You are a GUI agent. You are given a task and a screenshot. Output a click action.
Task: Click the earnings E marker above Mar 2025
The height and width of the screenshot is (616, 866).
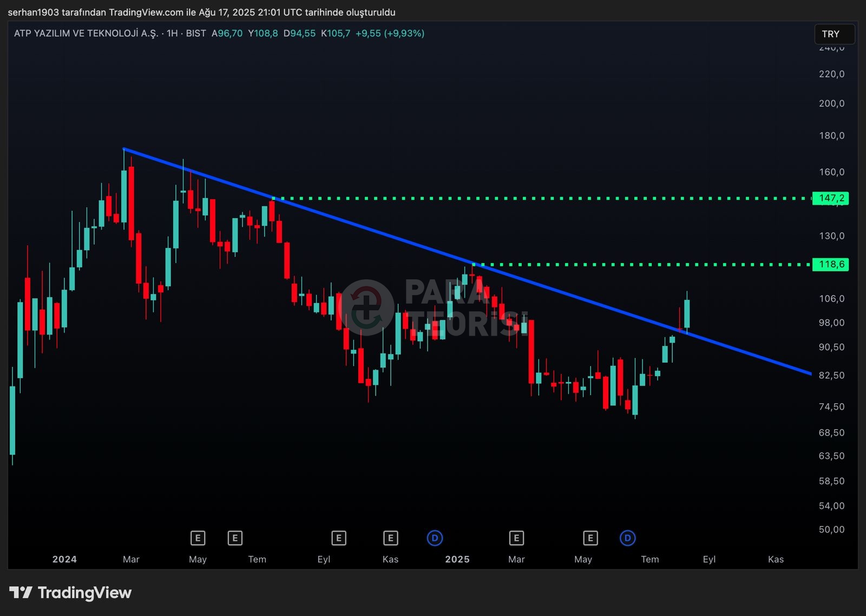point(516,538)
